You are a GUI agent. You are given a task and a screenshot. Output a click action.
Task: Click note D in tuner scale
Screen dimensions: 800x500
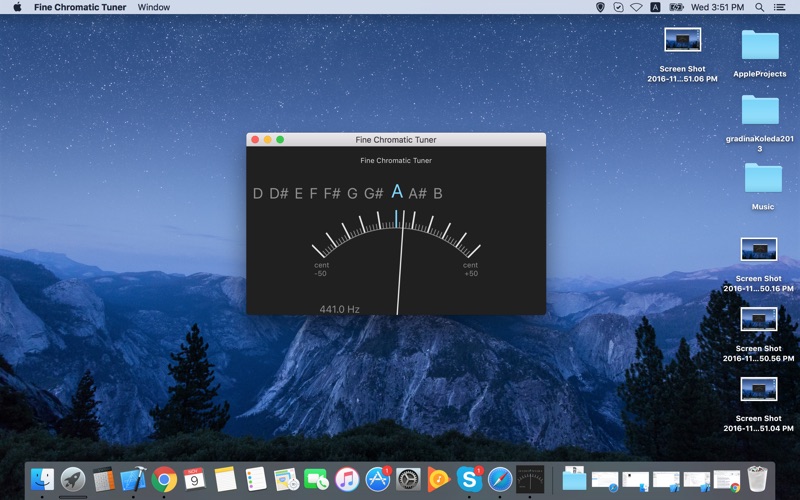[258, 193]
